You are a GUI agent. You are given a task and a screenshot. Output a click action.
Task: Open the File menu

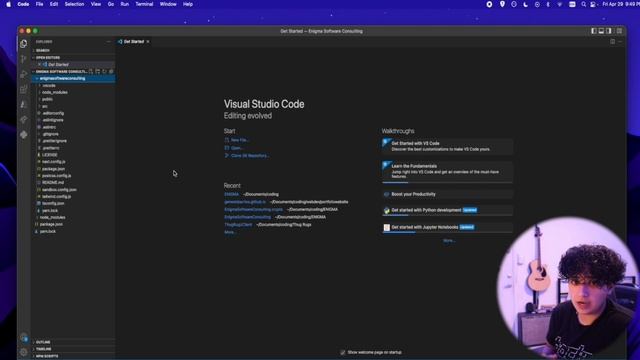40,4
